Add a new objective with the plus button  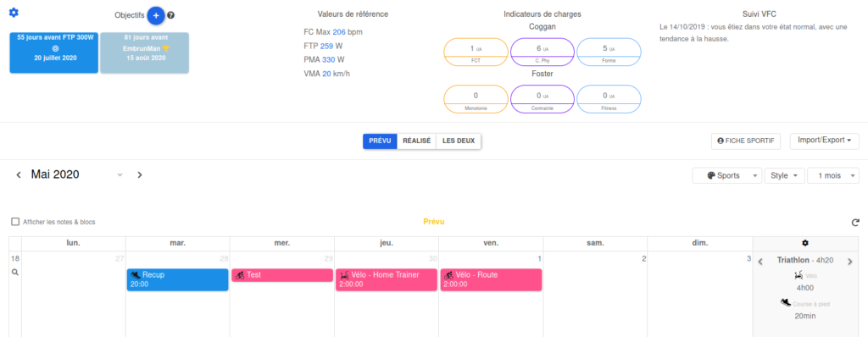156,15
